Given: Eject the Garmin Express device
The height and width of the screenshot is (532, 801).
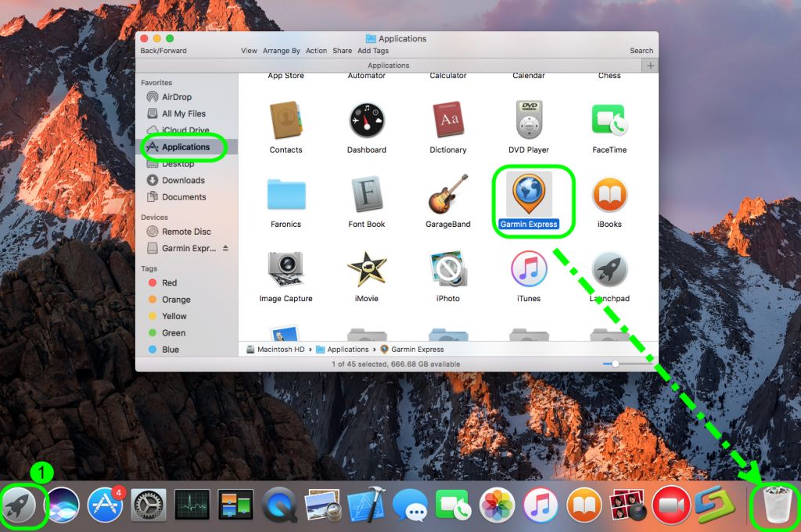Looking at the screenshot, I should click(x=226, y=249).
